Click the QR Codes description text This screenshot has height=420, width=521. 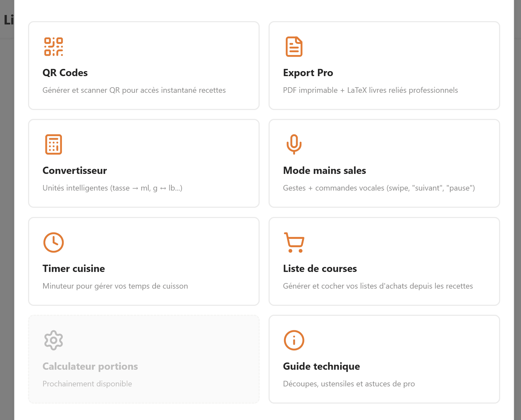134,90
